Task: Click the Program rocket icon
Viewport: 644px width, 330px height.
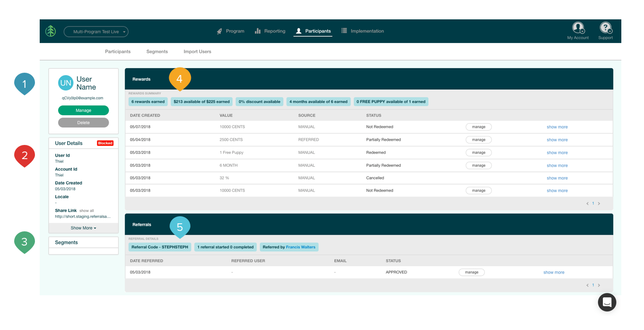Action: pos(219,31)
